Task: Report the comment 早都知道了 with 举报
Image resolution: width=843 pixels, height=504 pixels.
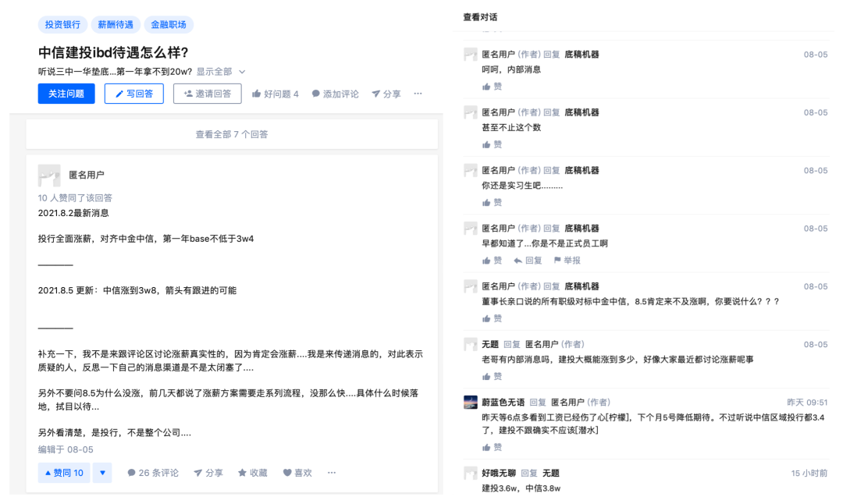Action: click(x=567, y=261)
